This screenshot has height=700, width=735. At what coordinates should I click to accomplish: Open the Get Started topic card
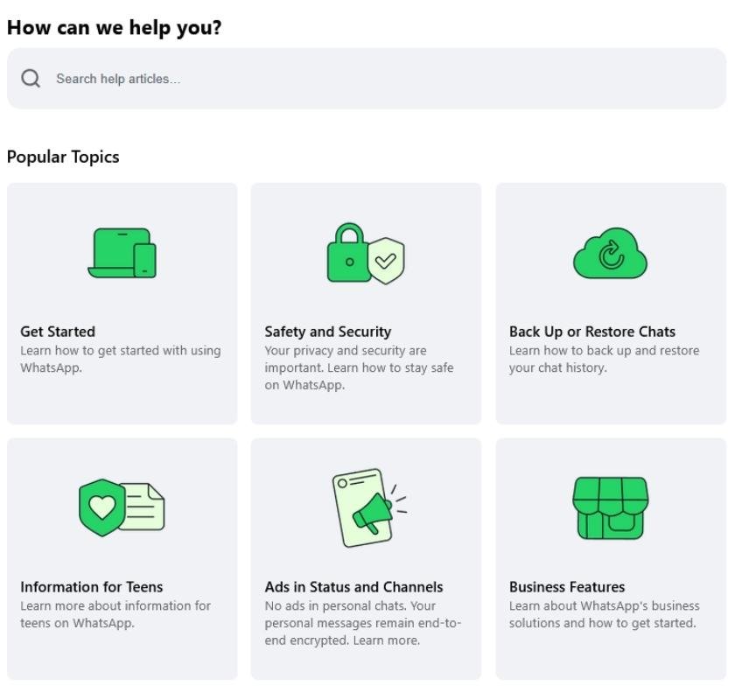[121, 302]
